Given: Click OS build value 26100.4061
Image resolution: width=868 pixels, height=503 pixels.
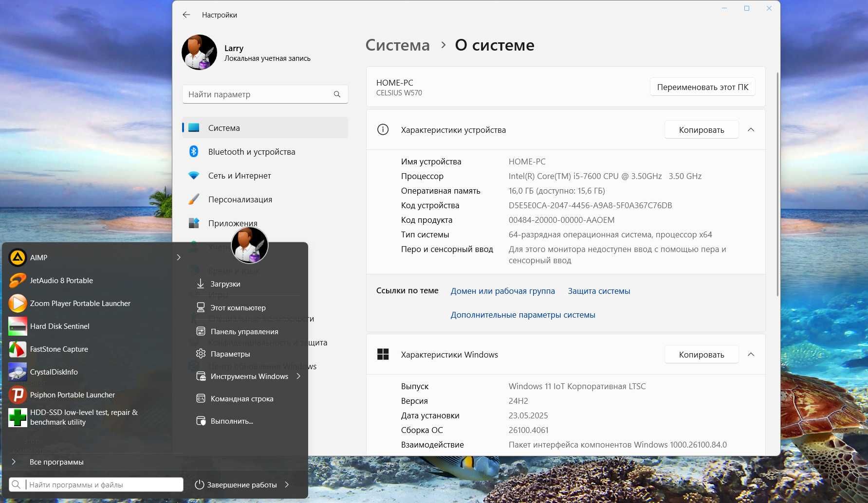Looking at the screenshot, I should pos(528,430).
